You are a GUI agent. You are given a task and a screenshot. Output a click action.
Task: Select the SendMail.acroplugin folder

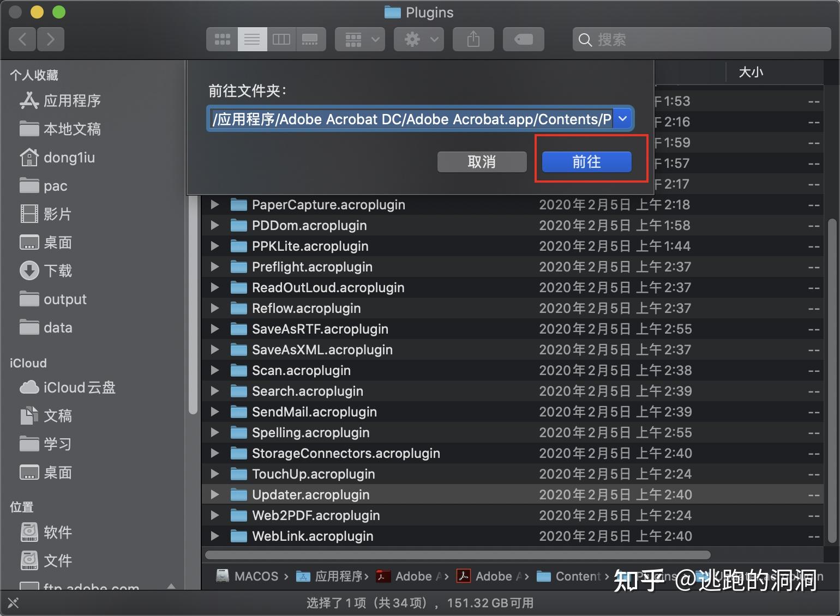click(513, 412)
